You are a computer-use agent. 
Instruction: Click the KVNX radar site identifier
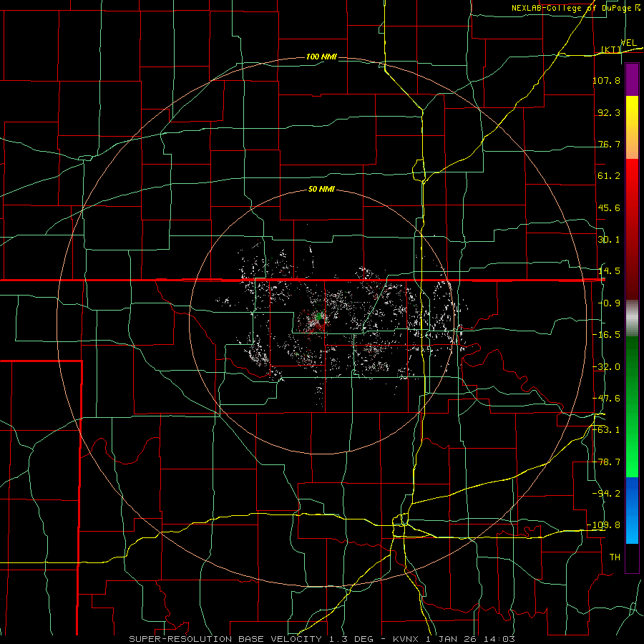[x=407, y=639]
